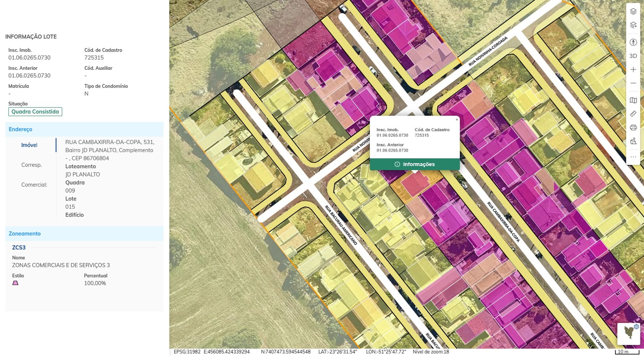
Task: Close the lot info popup
Action: [x=457, y=120]
